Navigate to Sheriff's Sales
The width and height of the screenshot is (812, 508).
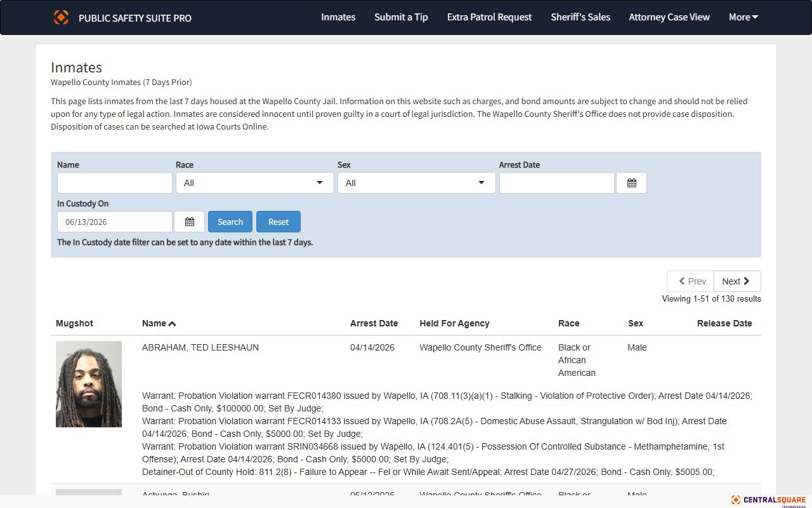pyautogui.click(x=580, y=17)
